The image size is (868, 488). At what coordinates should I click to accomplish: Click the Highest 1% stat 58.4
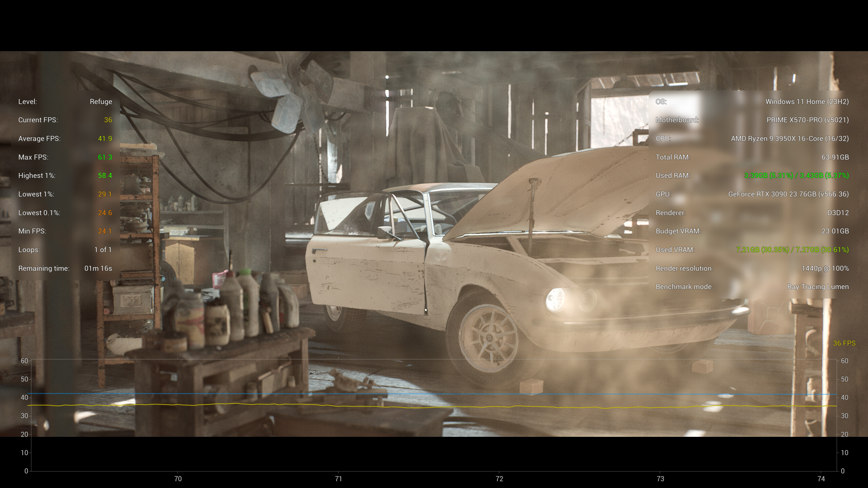106,175
